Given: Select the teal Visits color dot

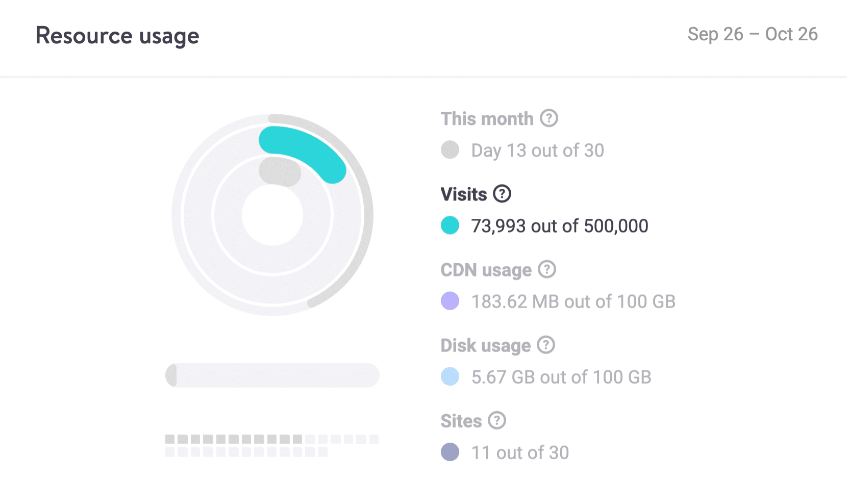Looking at the screenshot, I should tap(450, 225).
